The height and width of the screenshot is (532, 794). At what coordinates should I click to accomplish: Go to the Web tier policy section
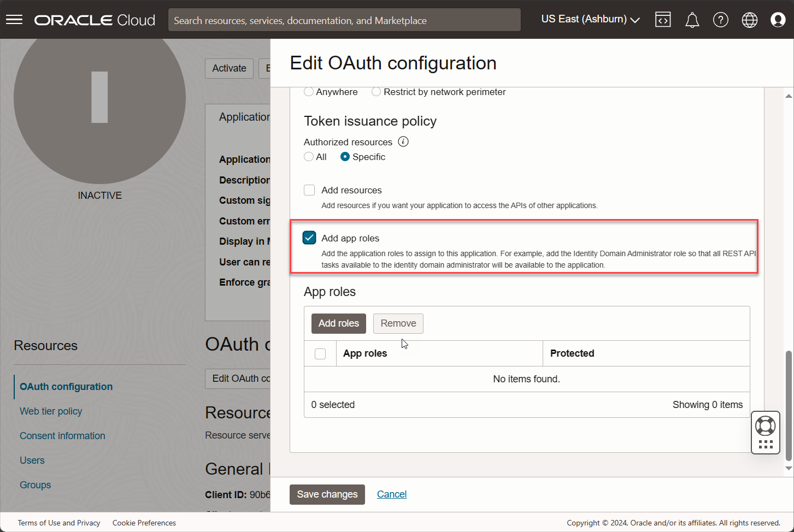50,411
